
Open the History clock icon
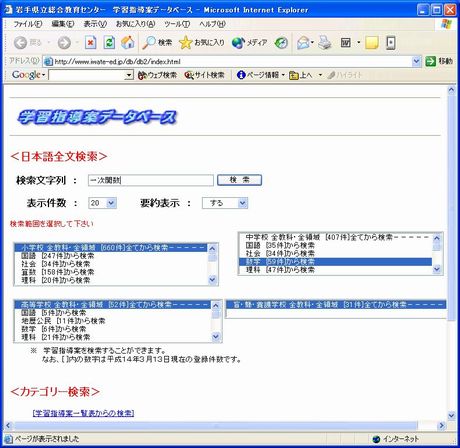click(x=281, y=43)
